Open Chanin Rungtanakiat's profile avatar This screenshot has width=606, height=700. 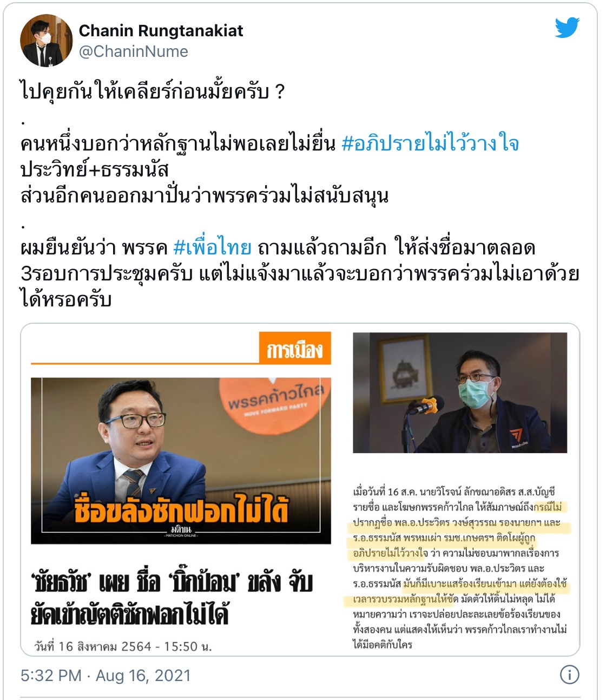point(46,41)
